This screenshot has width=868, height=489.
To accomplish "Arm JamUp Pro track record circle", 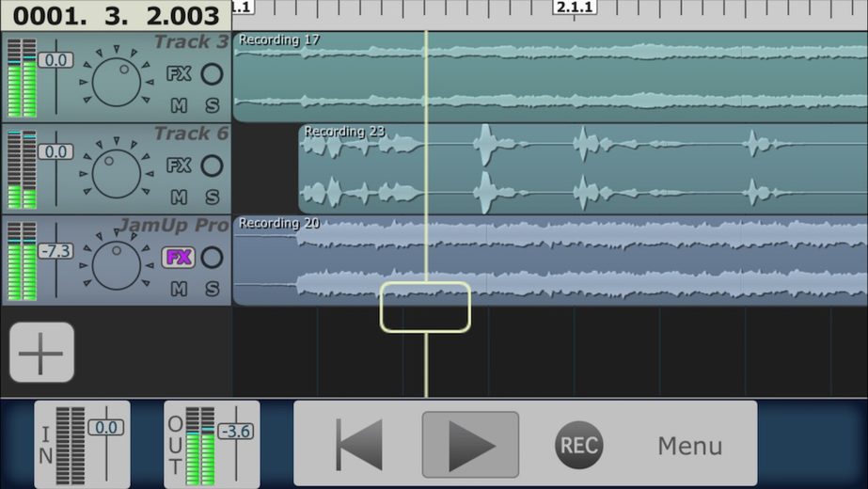I will pyautogui.click(x=212, y=257).
